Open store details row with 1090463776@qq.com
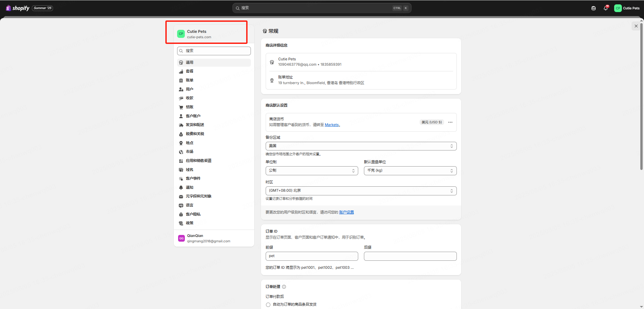This screenshot has width=644, height=309. tap(361, 62)
